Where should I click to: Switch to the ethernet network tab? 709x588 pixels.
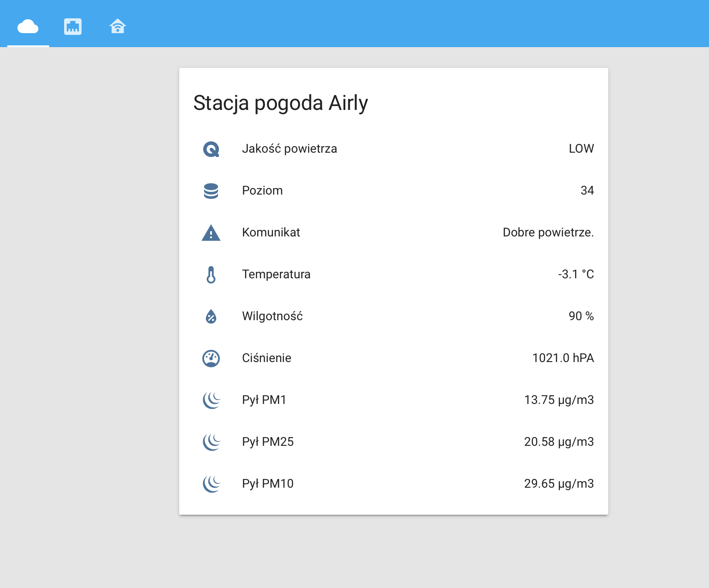[73, 27]
